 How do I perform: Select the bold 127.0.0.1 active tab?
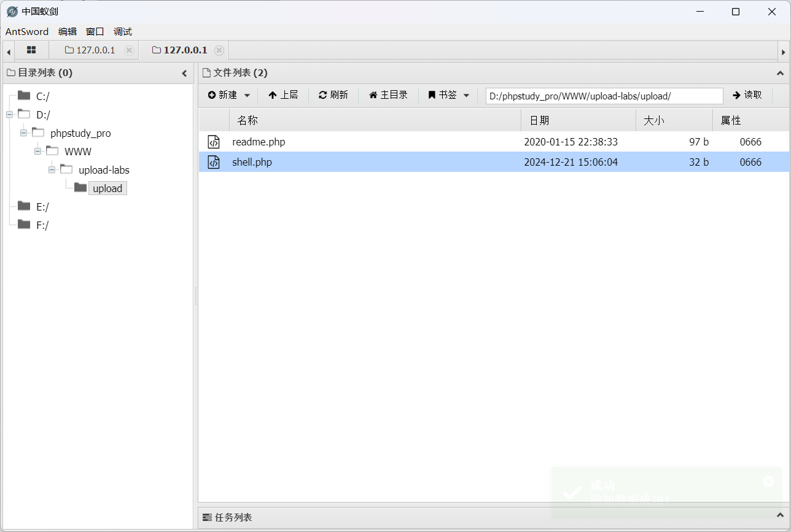180,50
